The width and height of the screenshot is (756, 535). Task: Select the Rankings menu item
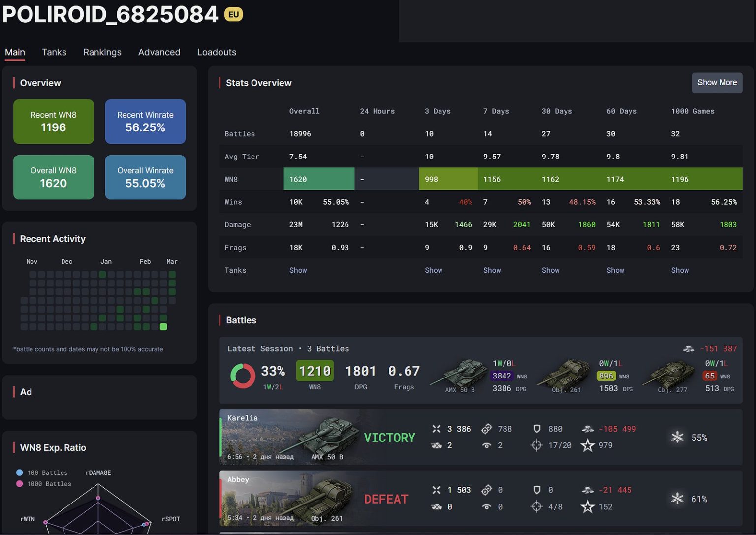tap(102, 52)
